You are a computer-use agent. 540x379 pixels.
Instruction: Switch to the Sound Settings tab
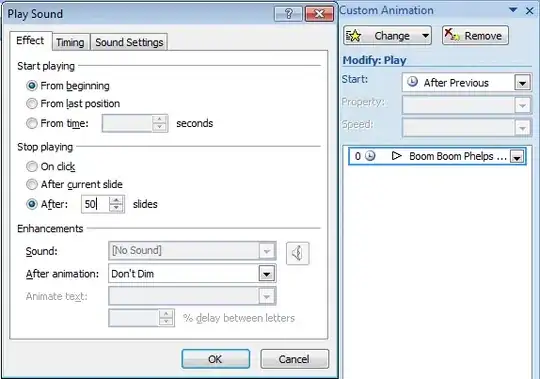click(x=129, y=42)
